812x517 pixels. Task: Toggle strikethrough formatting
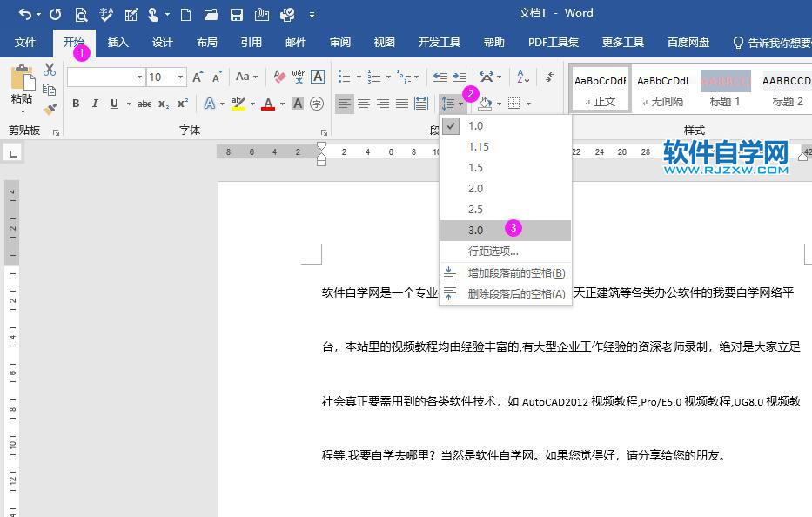pos(145,102)
